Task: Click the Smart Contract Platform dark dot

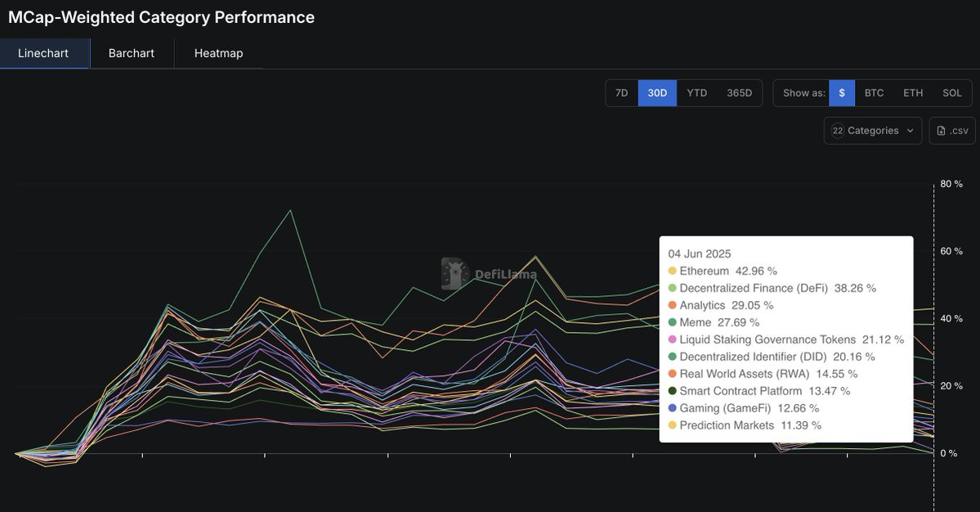Action: [x=673, y=391]
